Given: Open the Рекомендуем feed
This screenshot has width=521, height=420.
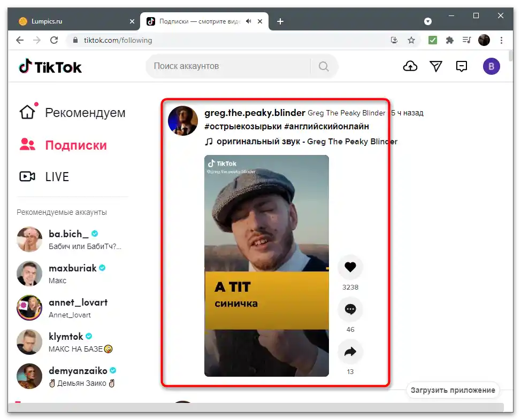Looking at the screenshot, I should tap(72, 113).
